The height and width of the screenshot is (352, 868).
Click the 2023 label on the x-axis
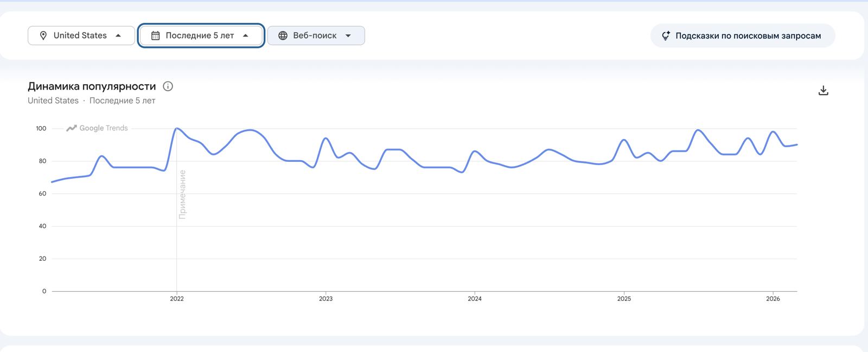pyautogui.click(x=325, y=299)
